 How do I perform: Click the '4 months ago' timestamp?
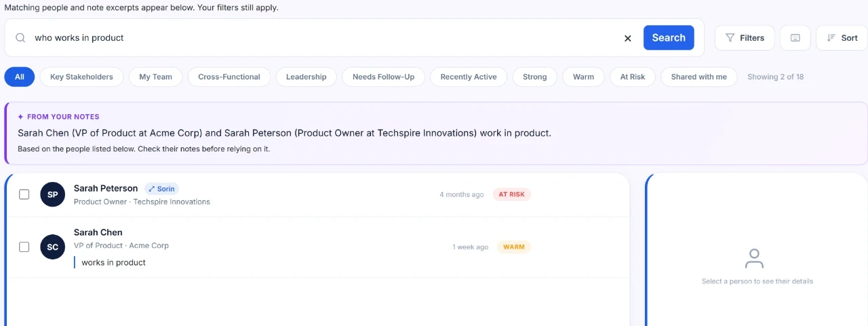(462, 194)
